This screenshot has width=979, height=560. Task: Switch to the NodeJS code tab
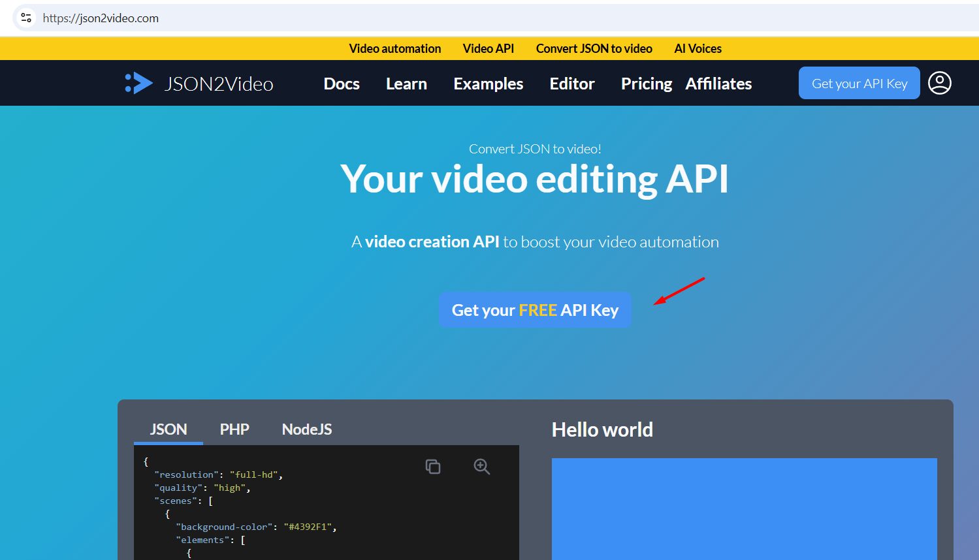[x=307, y=429]
